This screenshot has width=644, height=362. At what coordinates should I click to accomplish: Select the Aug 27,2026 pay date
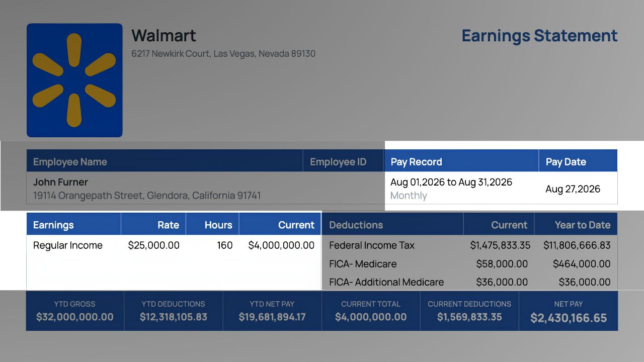[573, 189]
